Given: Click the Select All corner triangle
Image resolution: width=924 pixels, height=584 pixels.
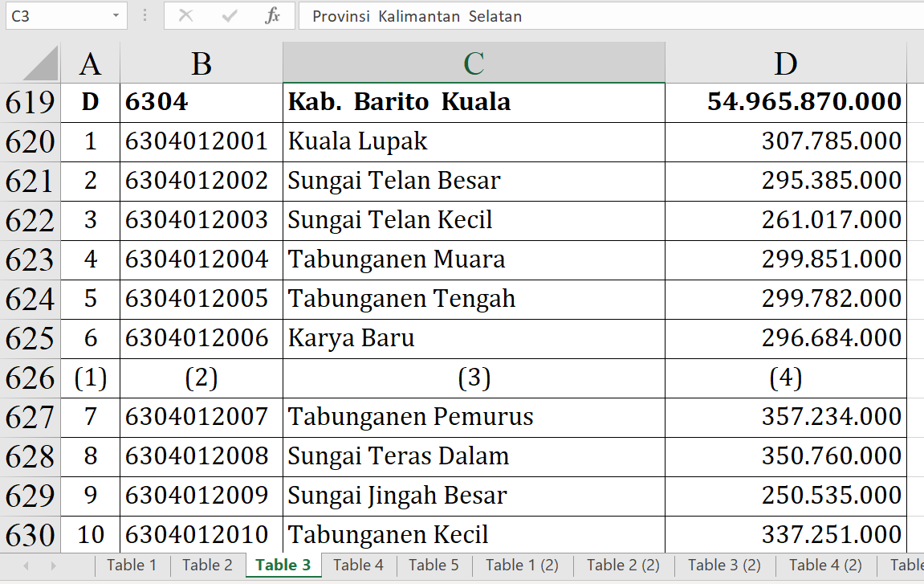Looking at the screenshot, I should tap(40, 63).
